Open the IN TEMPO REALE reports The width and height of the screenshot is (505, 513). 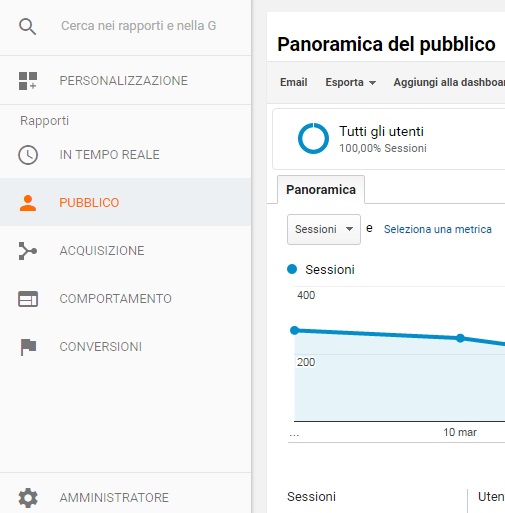pos(110,155)
